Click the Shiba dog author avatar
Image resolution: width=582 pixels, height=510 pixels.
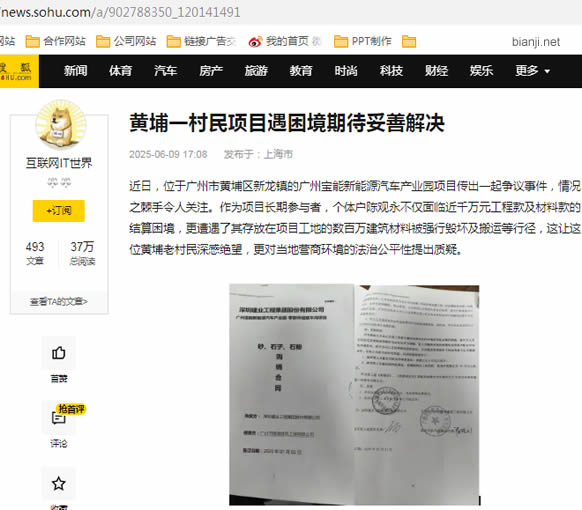pos(61,125)
